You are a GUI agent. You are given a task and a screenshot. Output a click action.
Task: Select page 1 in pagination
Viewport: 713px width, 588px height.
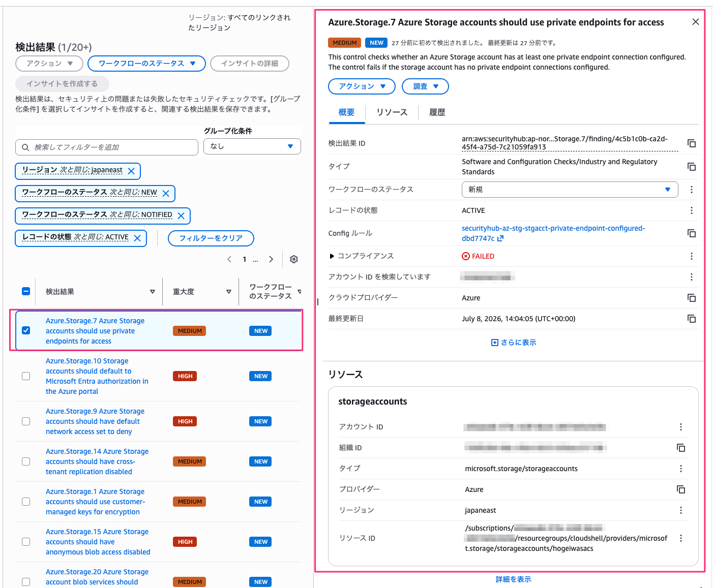245,259
